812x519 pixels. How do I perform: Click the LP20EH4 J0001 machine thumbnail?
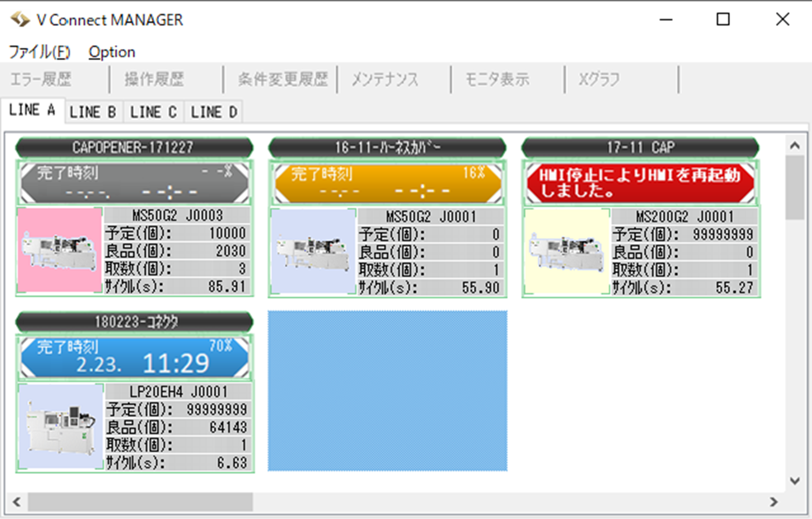61,426
